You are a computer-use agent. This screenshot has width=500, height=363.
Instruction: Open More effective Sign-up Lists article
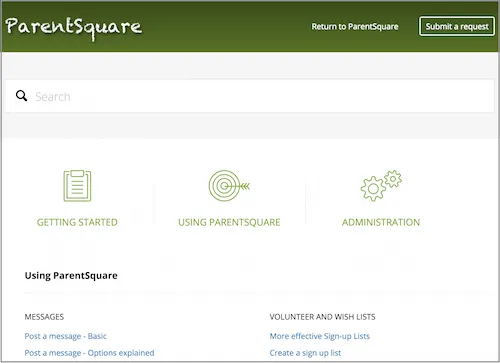coord(320,336)
